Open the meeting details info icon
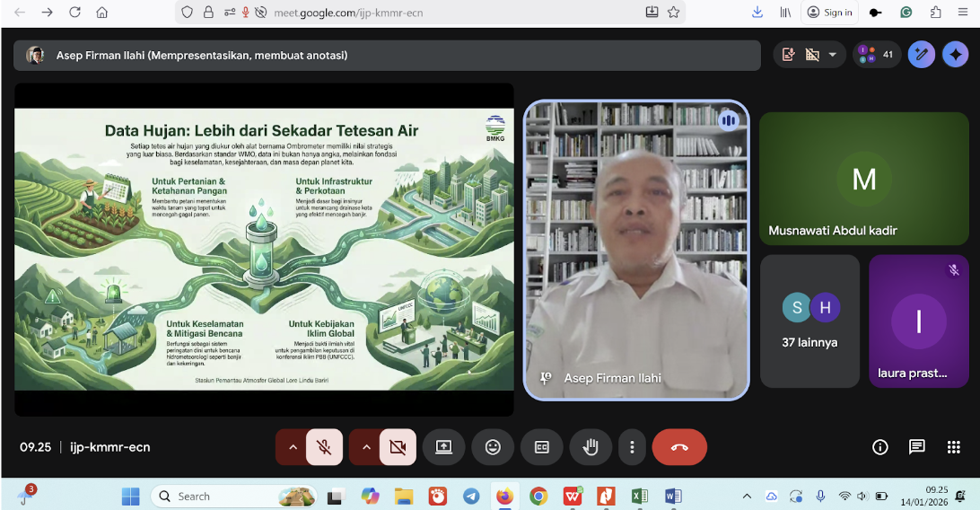This screenshot has height=510, width=980. pyautogui.click(x=879, y=447)
